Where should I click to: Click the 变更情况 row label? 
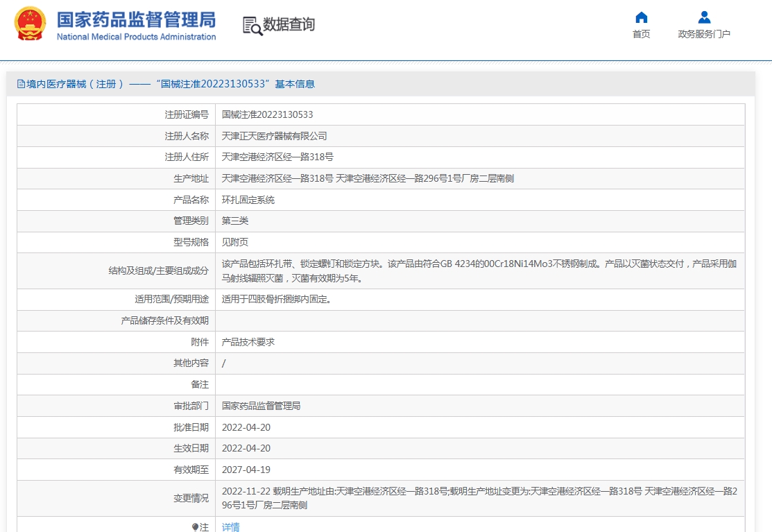click(x=191, y=499)
